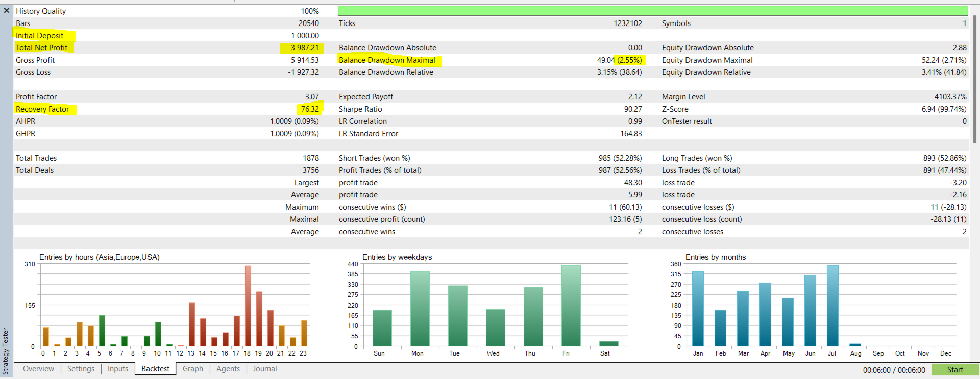Click the Gross Loss value -1 927.32
This screenshot has height=379, width=980.
303,72
